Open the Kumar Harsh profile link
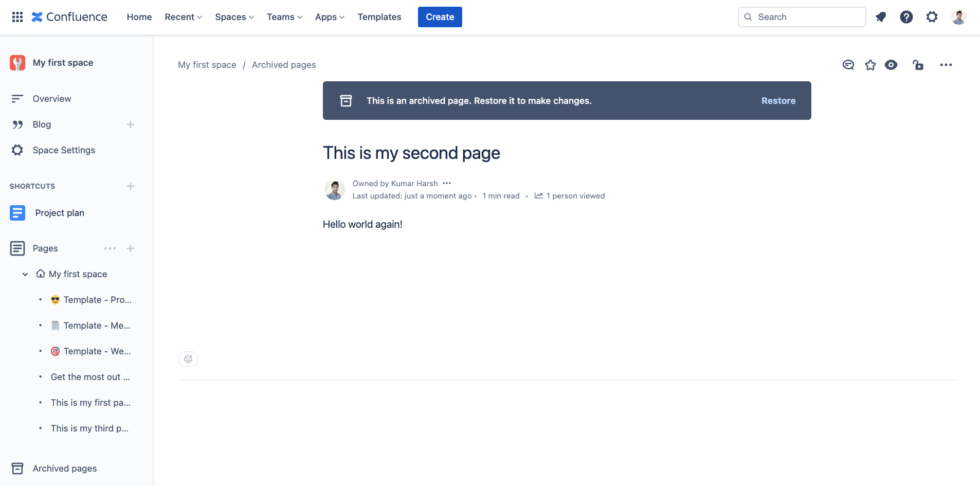The height and width of the screenshot is (486, 980). point(414,183)
